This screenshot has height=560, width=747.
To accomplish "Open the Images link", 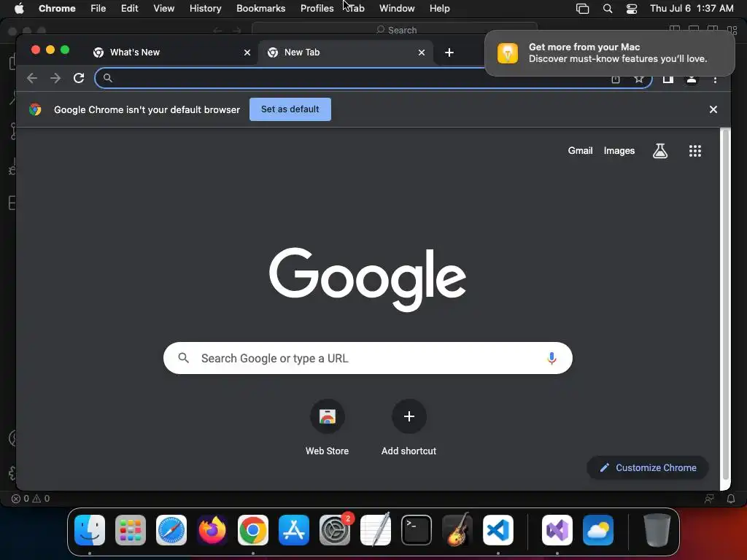I will tap(619, 150).
